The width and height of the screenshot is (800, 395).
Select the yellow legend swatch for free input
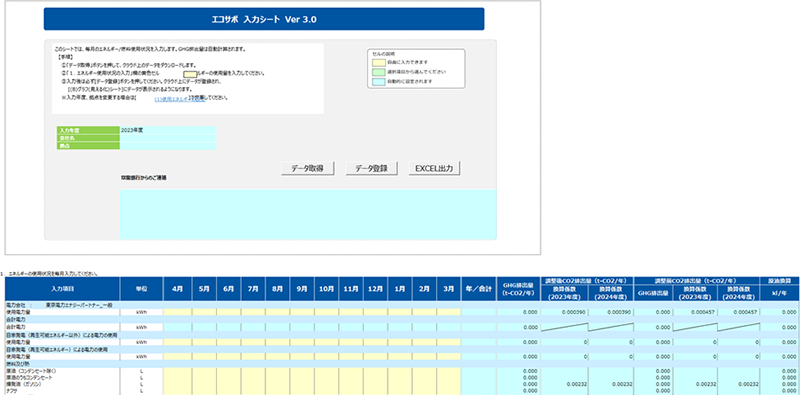(x=378, y=62)
